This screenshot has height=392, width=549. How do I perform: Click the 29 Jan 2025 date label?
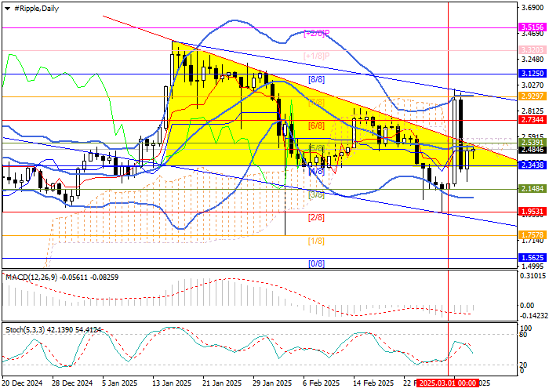[272, 383]
